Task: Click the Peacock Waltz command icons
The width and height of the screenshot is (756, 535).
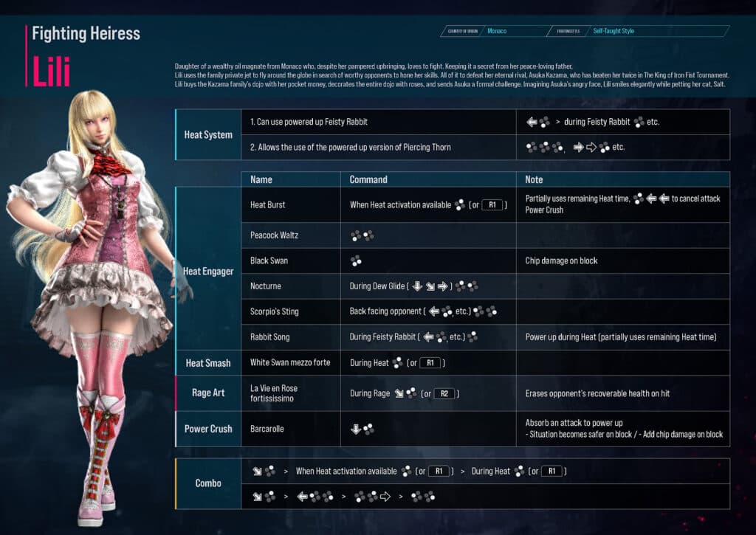Action: (362, 235)
